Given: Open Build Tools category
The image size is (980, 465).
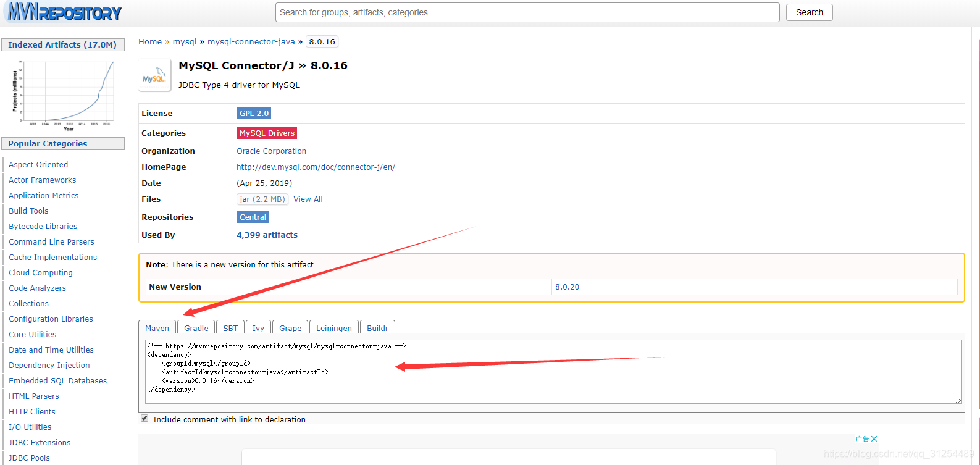Looking at the screenshot, I should tap(28, 211).
